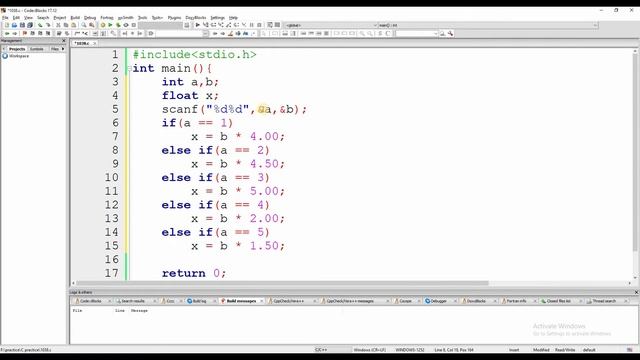640x360 pixels.
Task: Click "return 0;" on line 17
Action: (x=194, y=273)
